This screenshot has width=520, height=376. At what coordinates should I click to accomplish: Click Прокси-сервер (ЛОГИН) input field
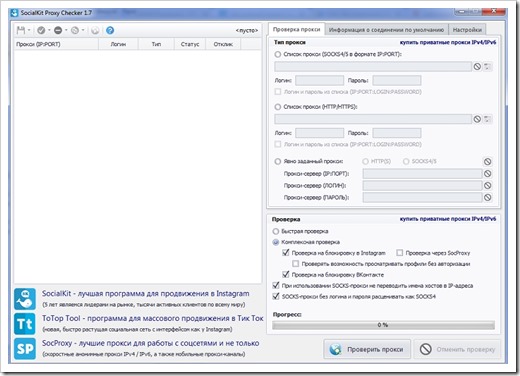(x=422, y=186)
